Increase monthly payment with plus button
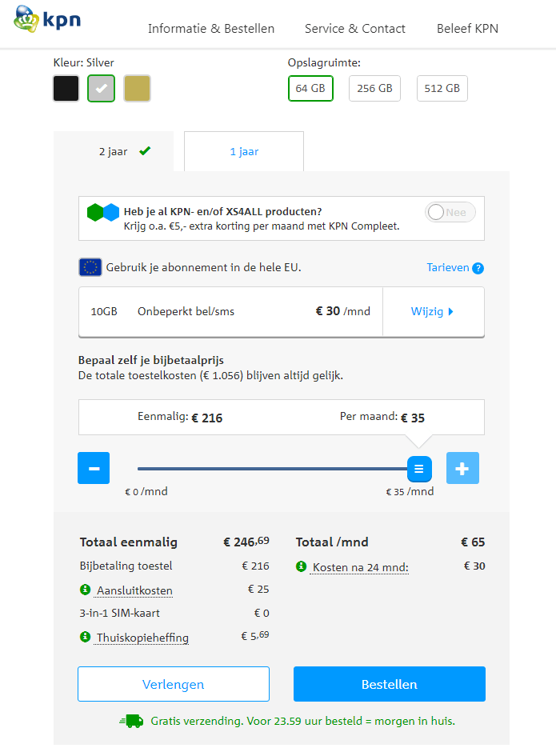 (462, 468)
